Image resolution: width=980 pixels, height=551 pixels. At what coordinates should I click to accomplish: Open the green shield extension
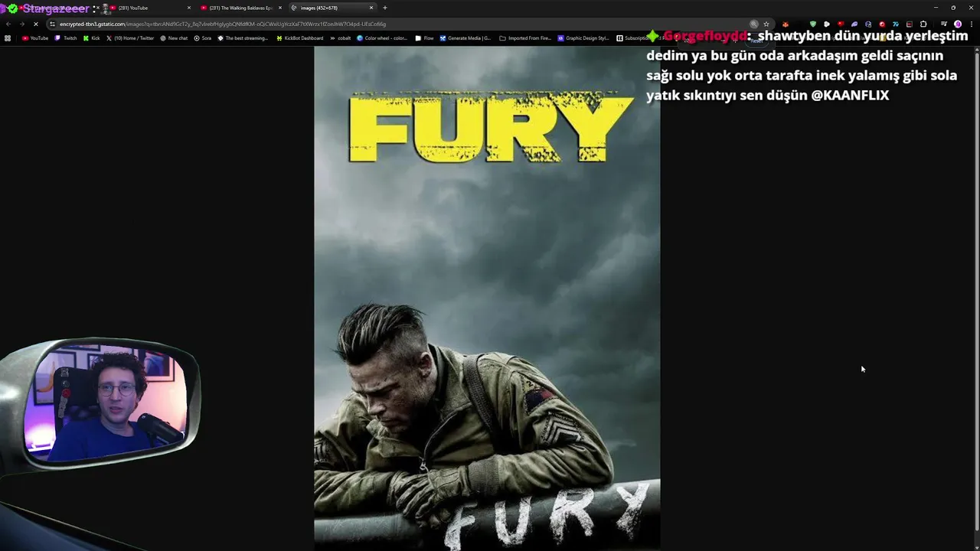[813, 24]
